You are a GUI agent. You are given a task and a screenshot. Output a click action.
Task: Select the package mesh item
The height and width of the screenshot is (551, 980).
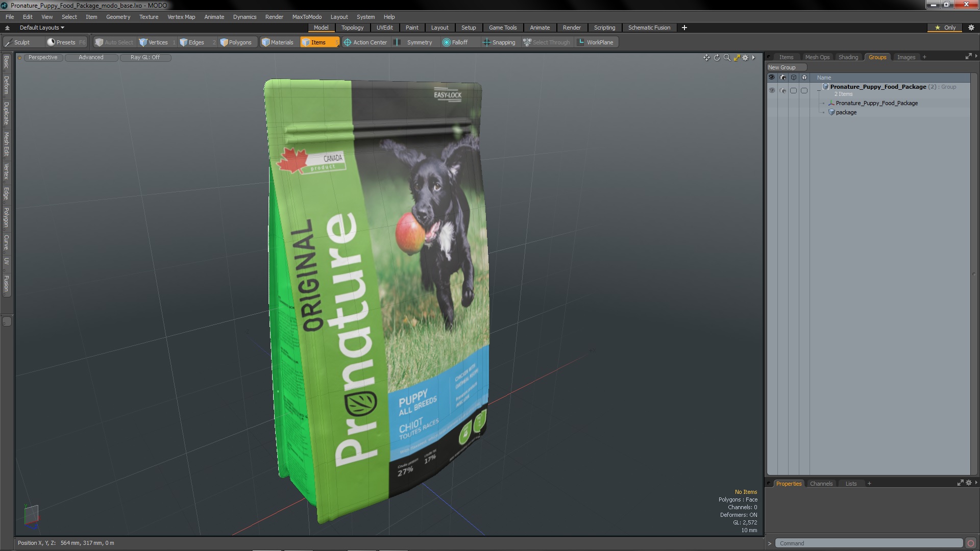pyautogui.click(x=846, y=112)
